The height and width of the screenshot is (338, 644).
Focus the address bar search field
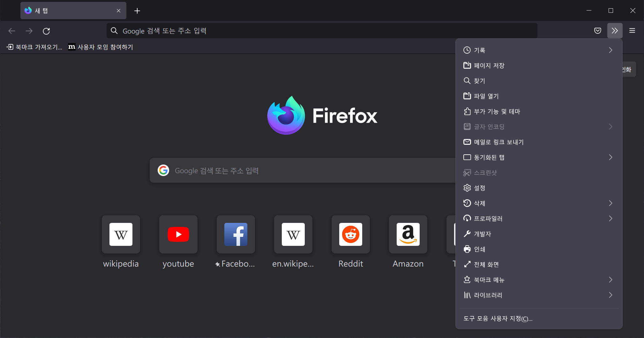click(322, 31)
